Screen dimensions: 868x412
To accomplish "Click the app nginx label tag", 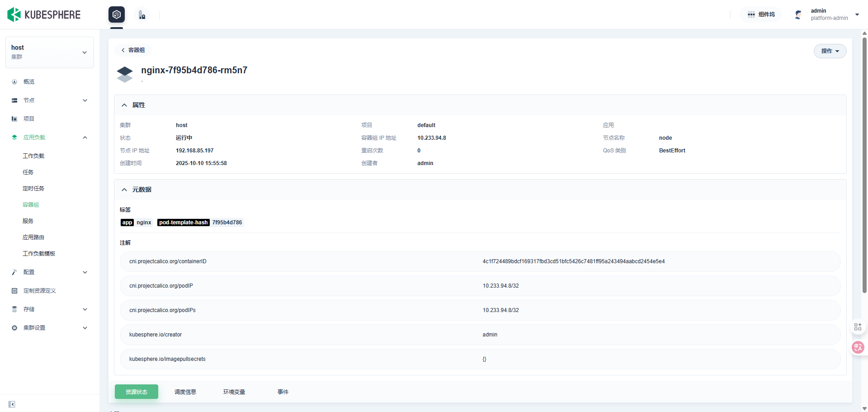I will tap(137, 223).
